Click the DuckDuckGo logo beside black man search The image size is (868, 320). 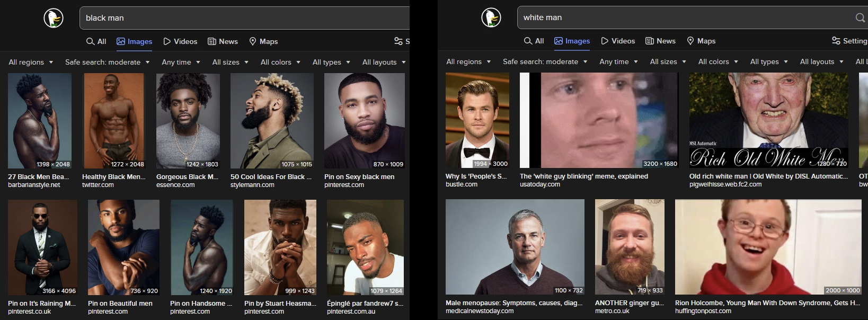coord(54,18)
